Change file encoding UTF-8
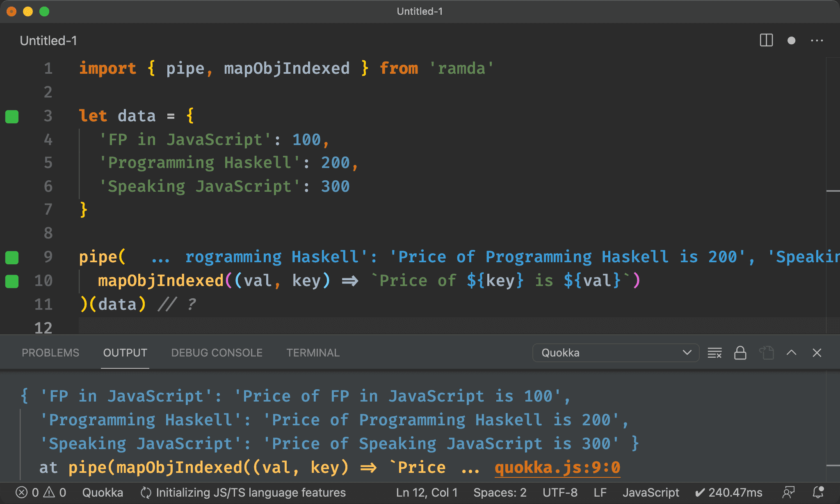Viewport: 840px width, 504px height. tap(560, 493)
